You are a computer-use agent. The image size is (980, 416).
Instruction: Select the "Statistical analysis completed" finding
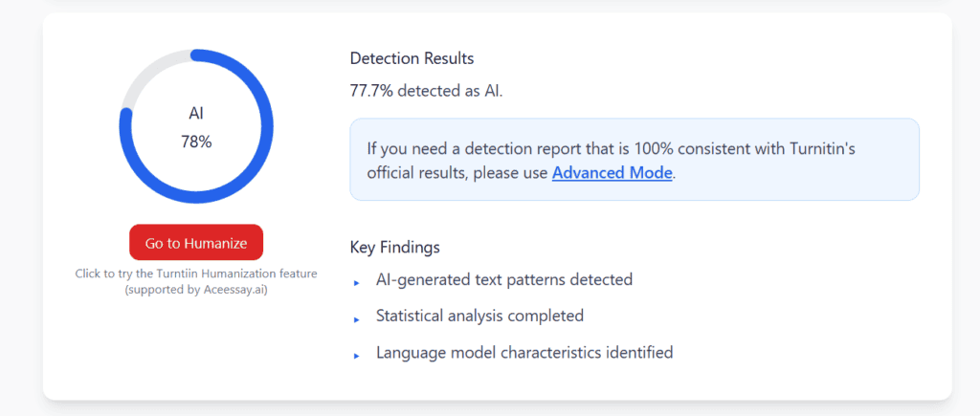[x=479, y=316]
